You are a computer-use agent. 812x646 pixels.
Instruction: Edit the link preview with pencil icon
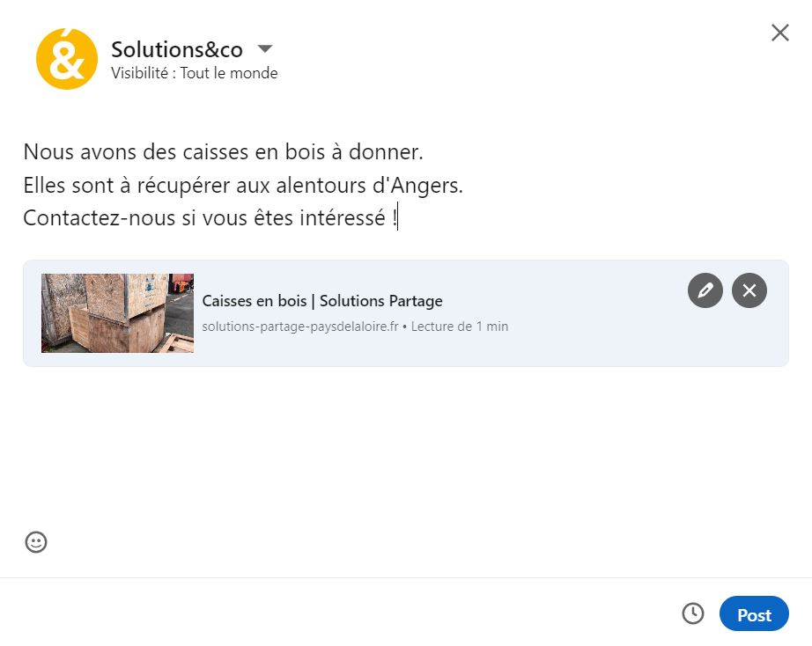coord(705,290)
